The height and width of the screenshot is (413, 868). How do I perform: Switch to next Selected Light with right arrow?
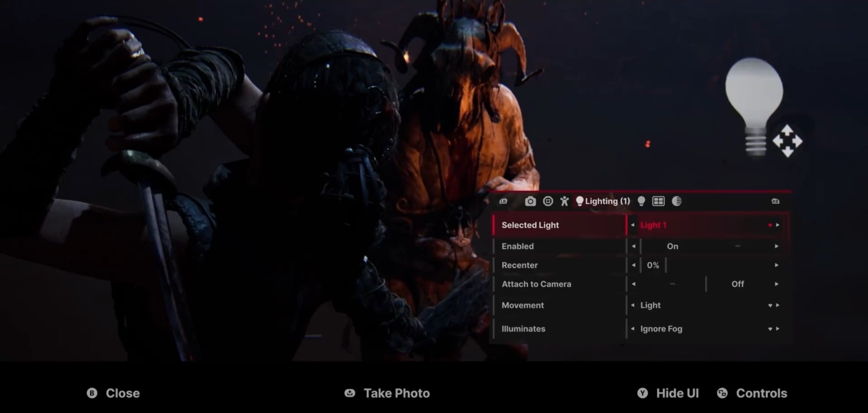click(x=778, y=225)
